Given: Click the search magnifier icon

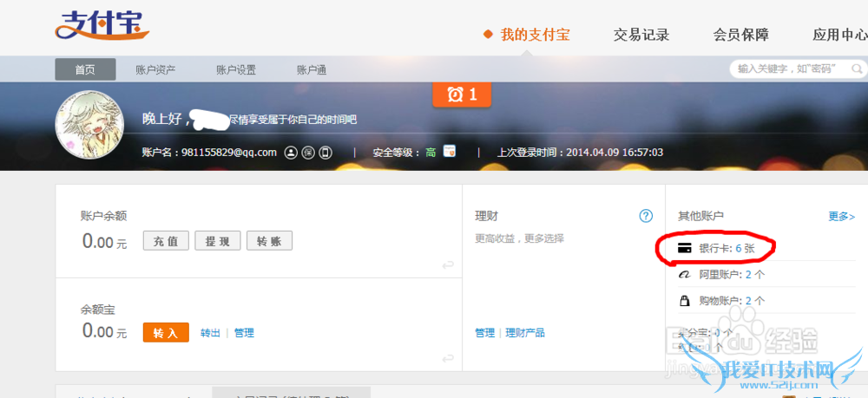Looking at the screenshot, I should click(x=857, y=69).
